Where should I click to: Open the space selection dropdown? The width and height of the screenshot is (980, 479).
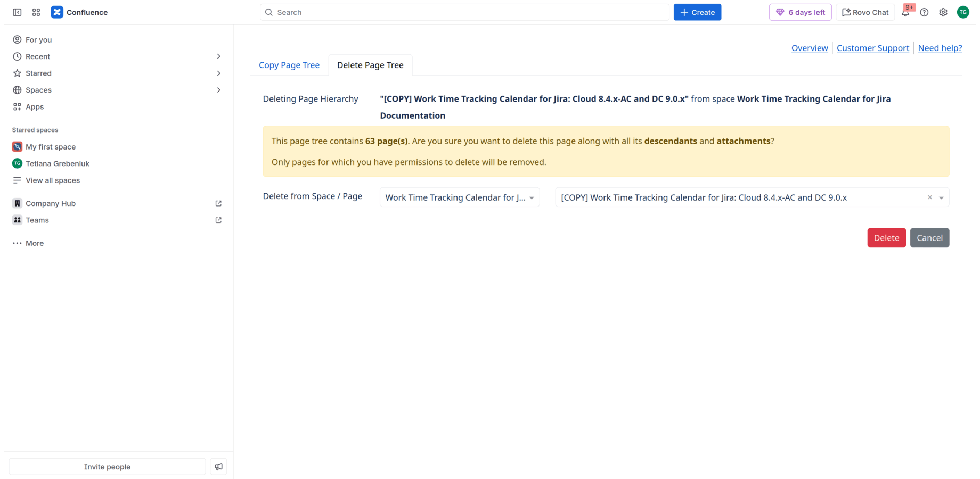point(459,197)
